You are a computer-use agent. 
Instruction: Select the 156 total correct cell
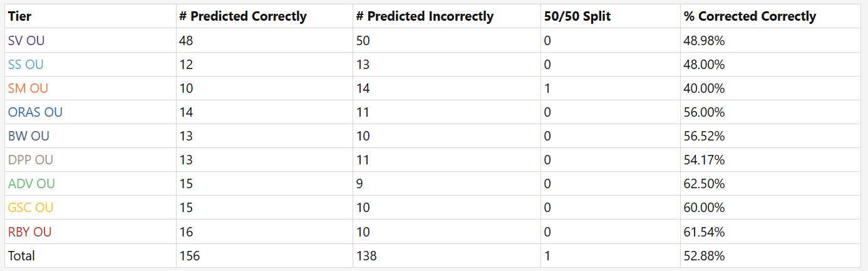click(x=189, y=255)
